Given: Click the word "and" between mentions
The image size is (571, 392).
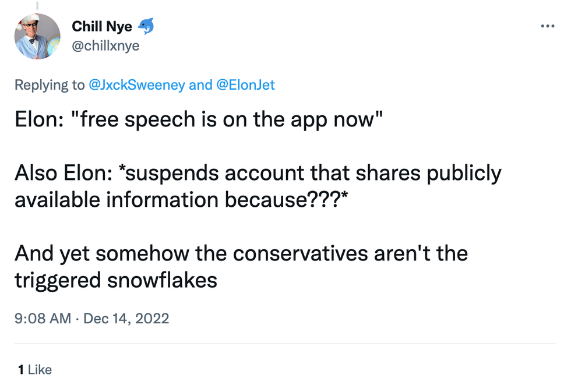Looking at the screenshot, I should tap(201, 85).
